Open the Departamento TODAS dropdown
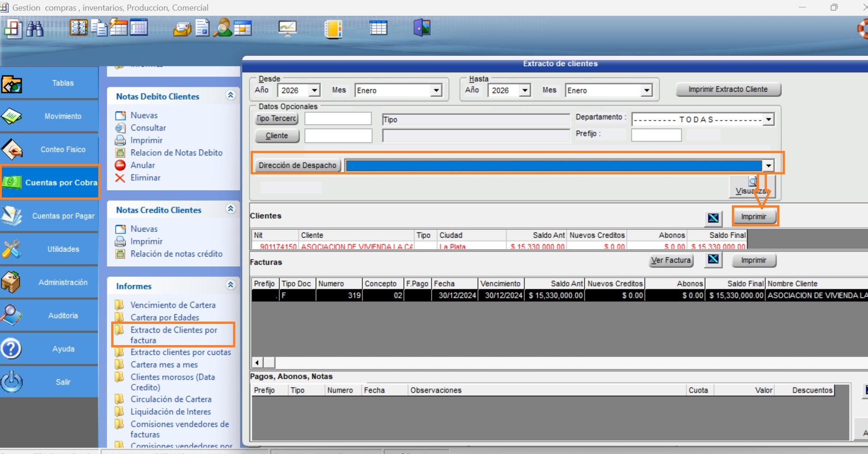Viewport: 868px width, 454px height. point(768,119)
